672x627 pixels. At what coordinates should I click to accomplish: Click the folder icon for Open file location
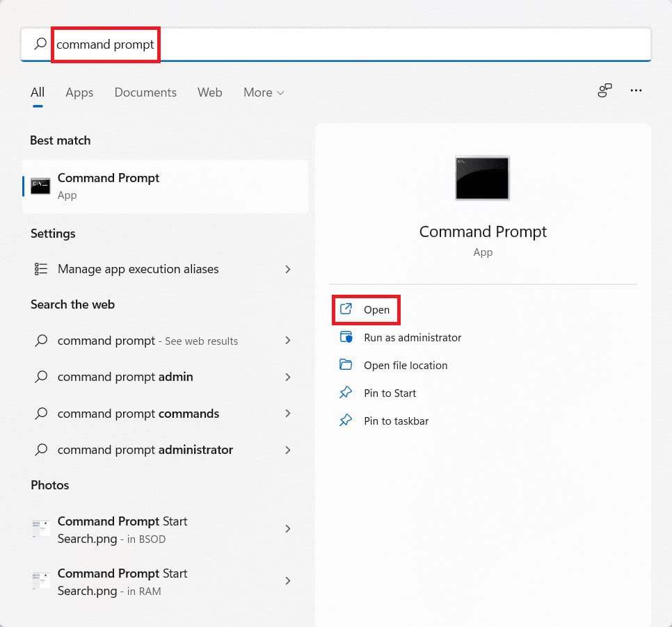point(346,364)
